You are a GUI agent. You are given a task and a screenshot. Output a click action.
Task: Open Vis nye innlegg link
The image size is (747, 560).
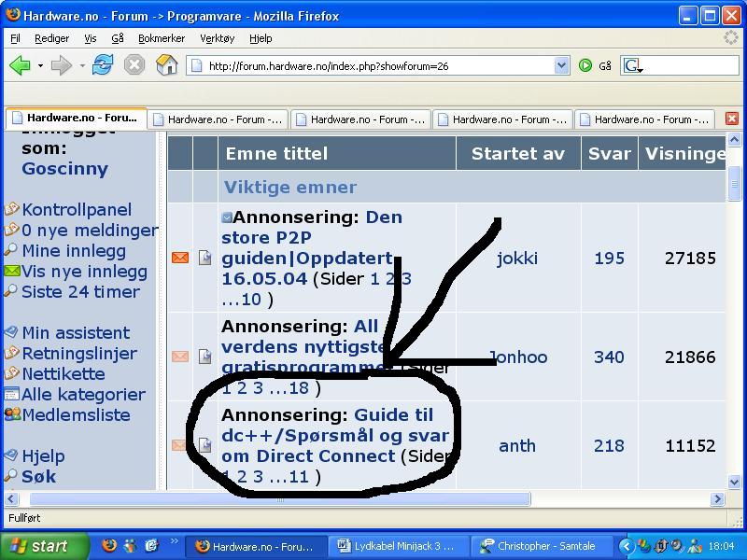pos(84,272)
